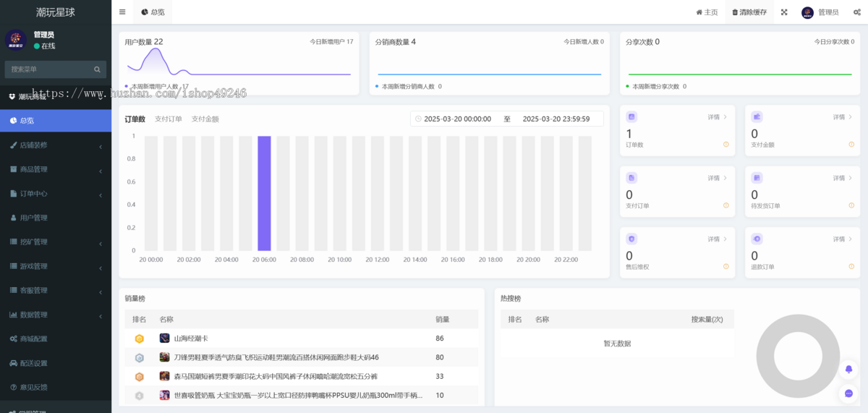868x413 pixels.
Task: Click the clock icon in date range picker
Action: (418, 119)
